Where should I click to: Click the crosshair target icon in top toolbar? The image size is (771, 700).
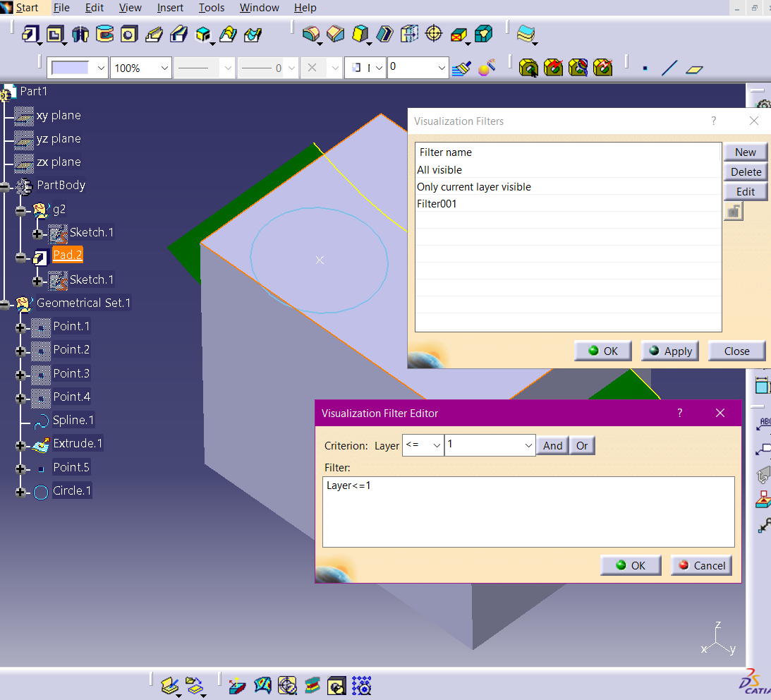pyautogui.click(x=434, y=34)
